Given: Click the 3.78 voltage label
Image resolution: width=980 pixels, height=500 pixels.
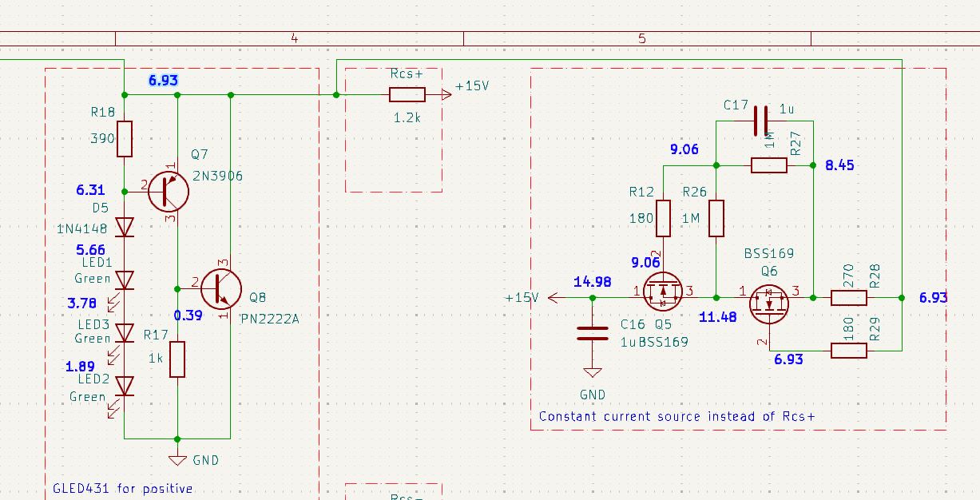Looking at the screenshot, I should pyautogui.click(x=83, y=303).
